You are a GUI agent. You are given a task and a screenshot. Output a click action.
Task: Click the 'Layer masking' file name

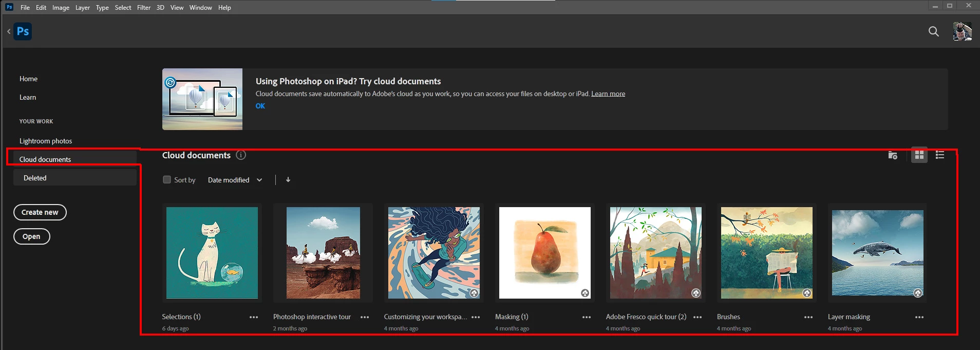click(x=849, y=317)
